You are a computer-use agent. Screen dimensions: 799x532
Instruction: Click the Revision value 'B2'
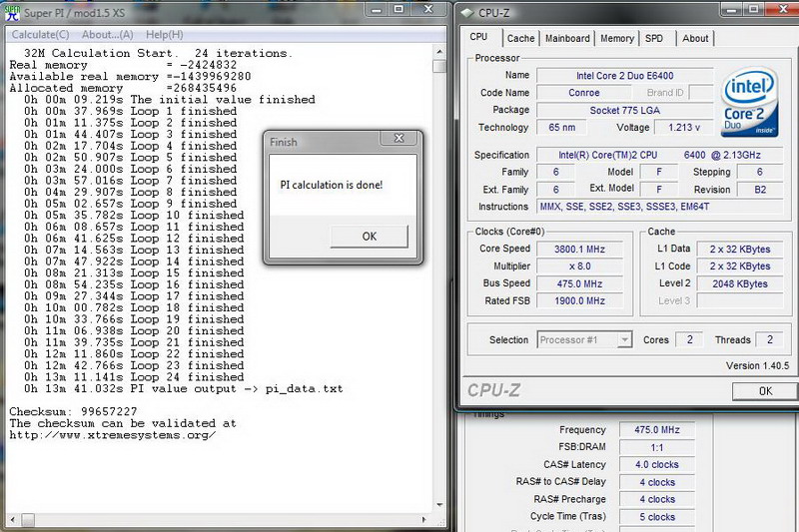pyautogui.click(x=760, y=190)
